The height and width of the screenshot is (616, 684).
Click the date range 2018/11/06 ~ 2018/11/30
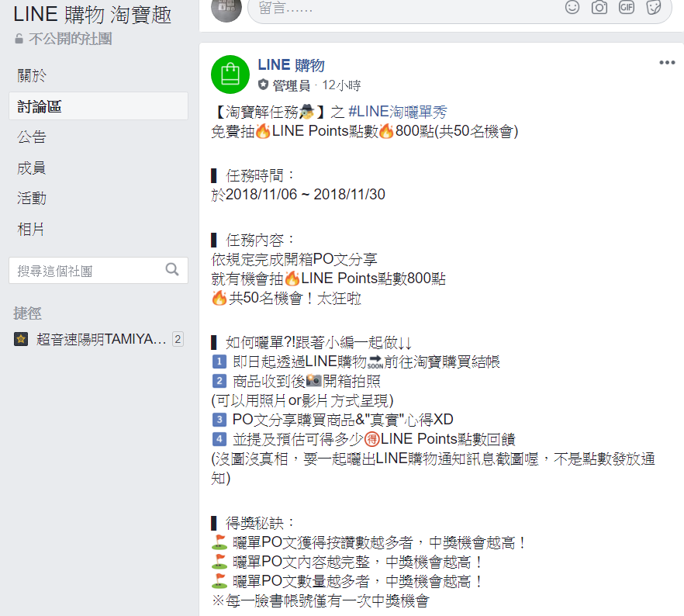(x=306, y=194)
